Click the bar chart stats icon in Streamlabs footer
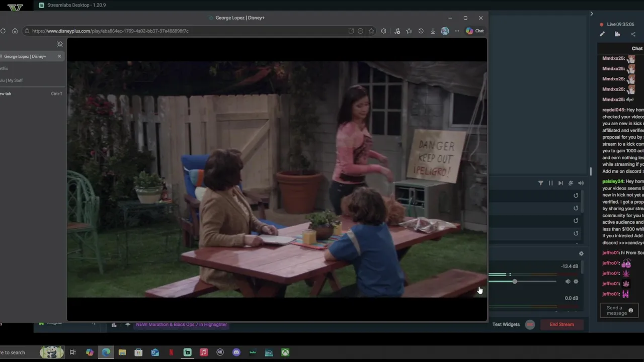Screen dimensions: 644x362 pos(114,325)
